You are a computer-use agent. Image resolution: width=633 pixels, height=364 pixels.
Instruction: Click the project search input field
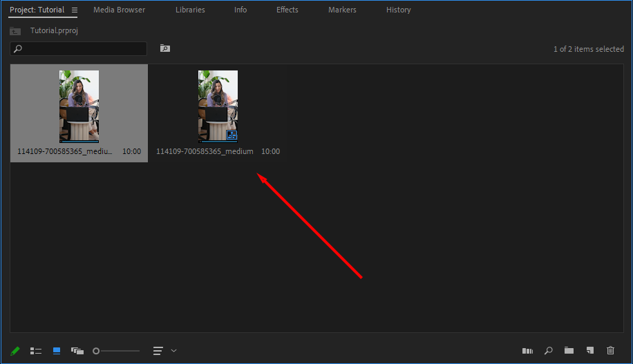click(78, 49)
